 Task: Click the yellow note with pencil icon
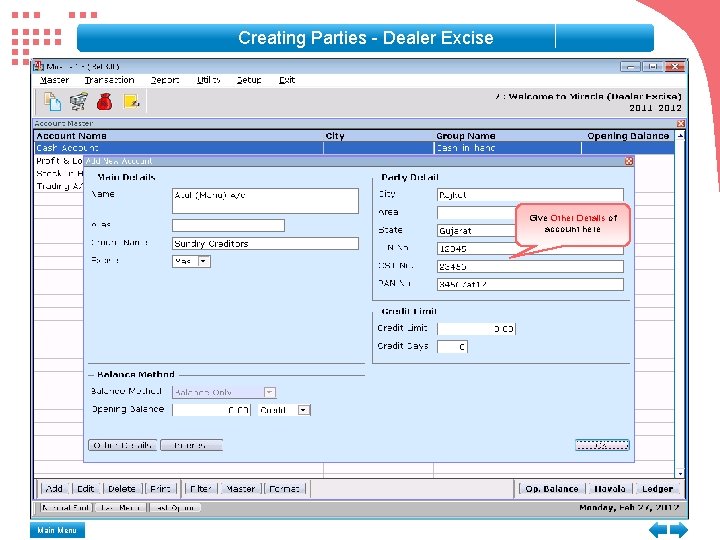click(x=131, y=101)
